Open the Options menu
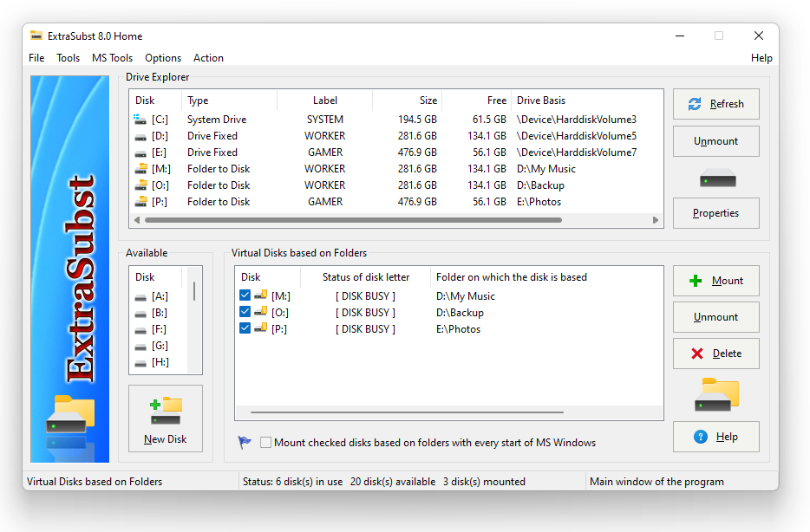This screenshot has height=532, width=810. pyautogui.click(x=163, y=58)
